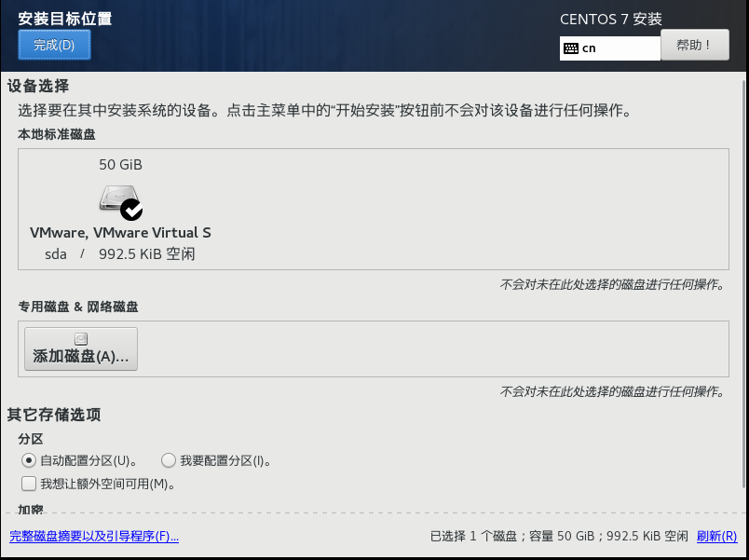Open the 帮助！ help button
The height and width of the screenshot is (560, 749).
(x=695, y=45)
